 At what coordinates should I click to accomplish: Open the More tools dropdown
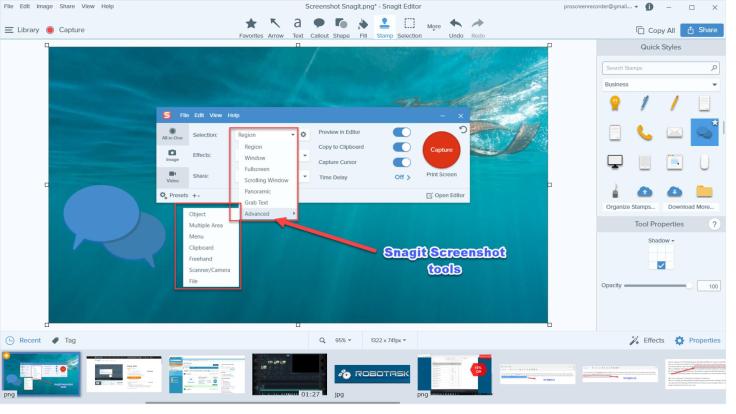(x=434, y=27)
